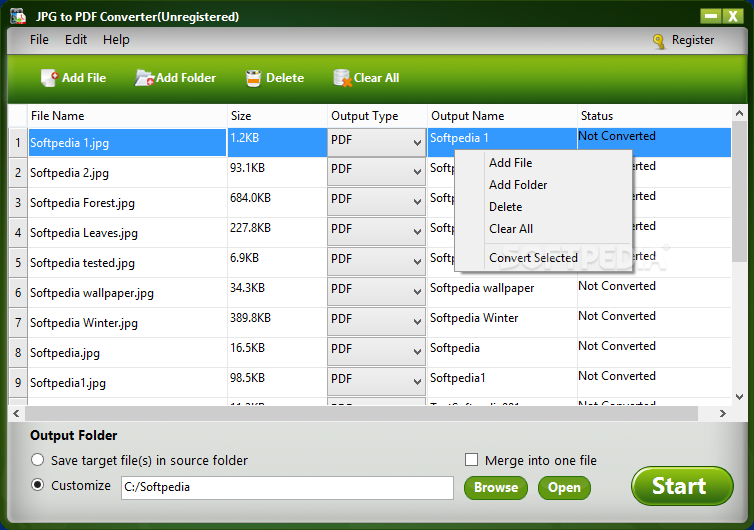Image resolution: width=754 pixels, height=530 pixels.
Task: Select file Softpedia wallpaper.jpg
Action: tap(92, 292)
